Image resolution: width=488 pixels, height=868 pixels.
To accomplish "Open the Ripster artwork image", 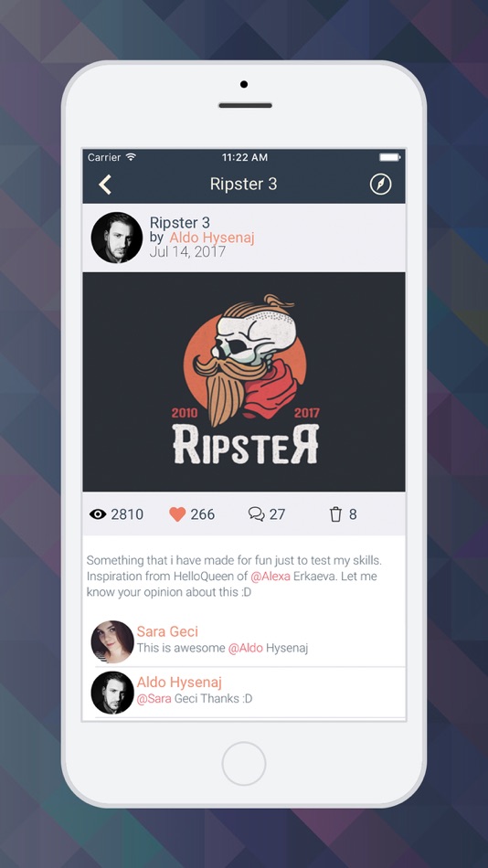I will click(244, 382).
